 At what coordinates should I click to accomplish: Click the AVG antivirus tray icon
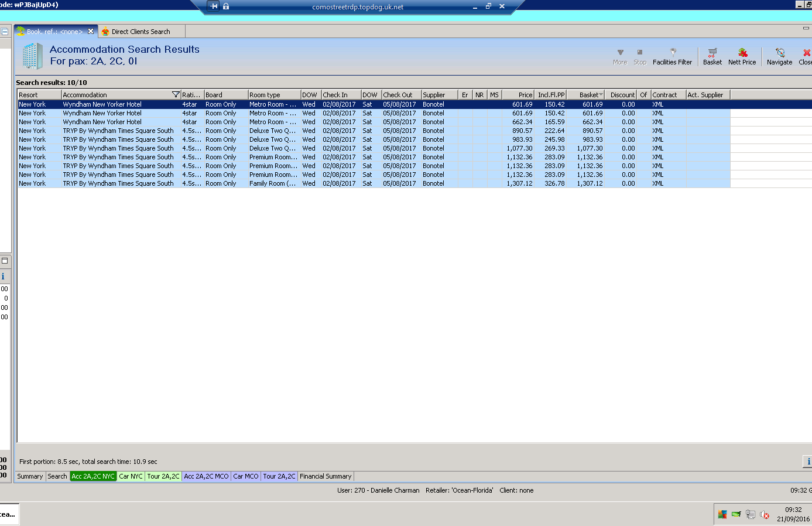[722, 514]
